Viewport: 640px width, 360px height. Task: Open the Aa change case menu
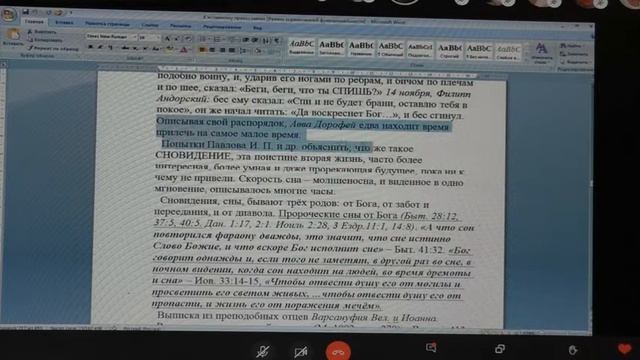pos(156,49)
